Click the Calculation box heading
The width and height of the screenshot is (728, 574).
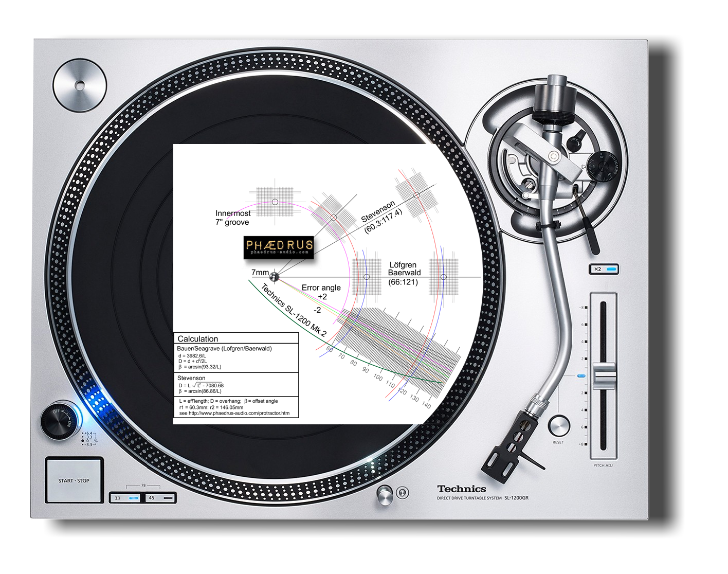[x=198, y=338]
